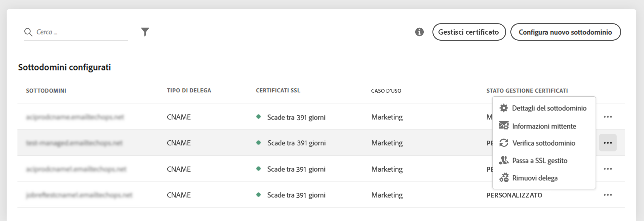The width and height of the screenshot is (644, 221).
Task: Open the three-dots menu for third row
Action: click(x=608, y=169)
